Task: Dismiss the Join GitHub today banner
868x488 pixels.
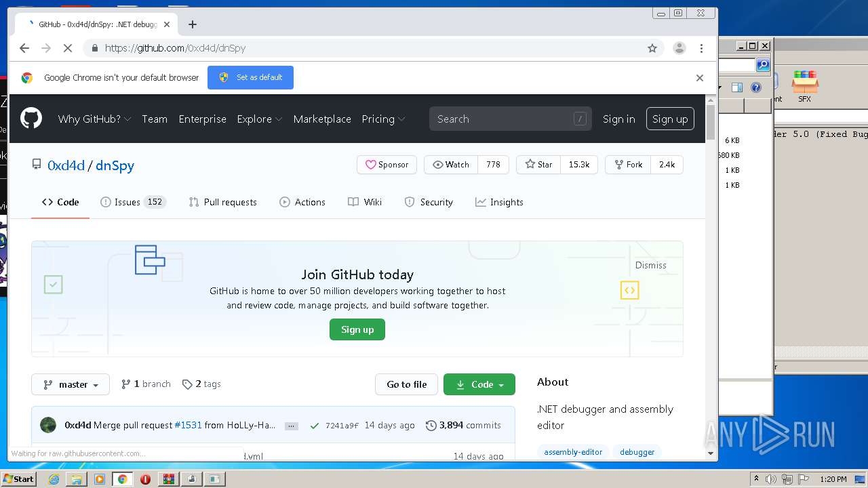Action: point(651,265)
